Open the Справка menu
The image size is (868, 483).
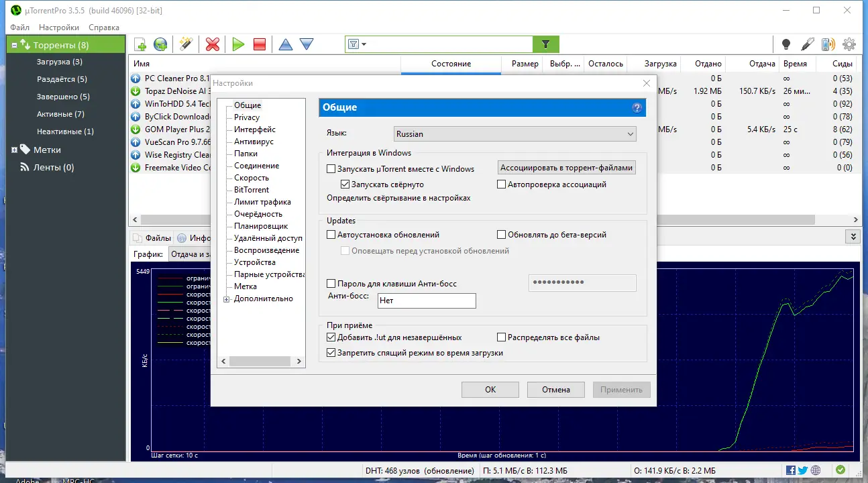[x=104, y=28]
